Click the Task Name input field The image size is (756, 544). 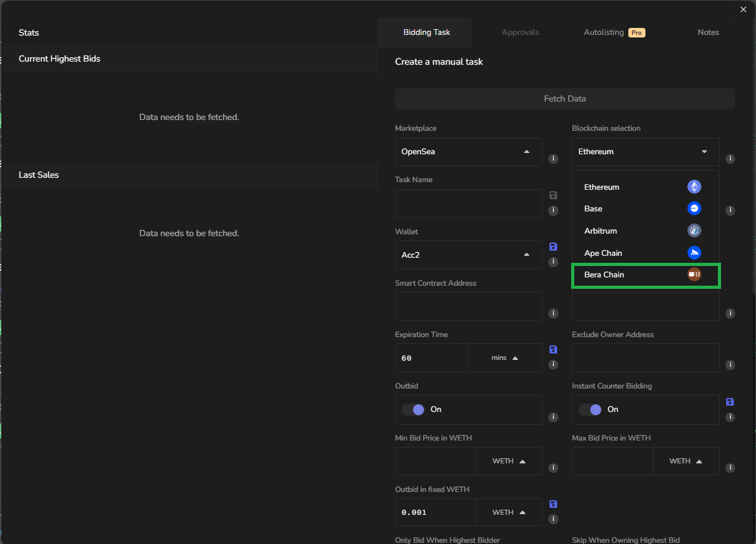click(468, 204)
